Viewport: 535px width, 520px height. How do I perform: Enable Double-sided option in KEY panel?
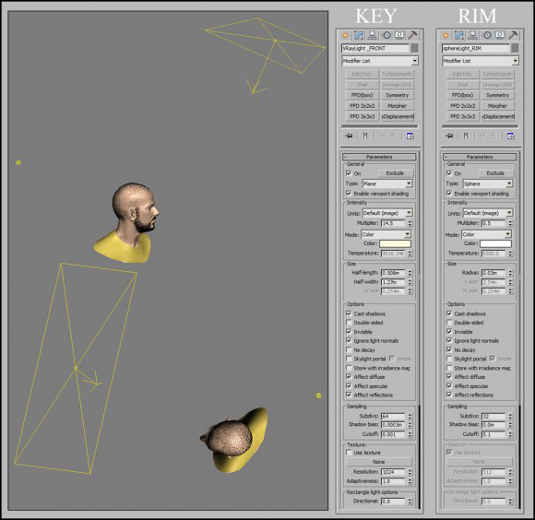coord(349,322)
